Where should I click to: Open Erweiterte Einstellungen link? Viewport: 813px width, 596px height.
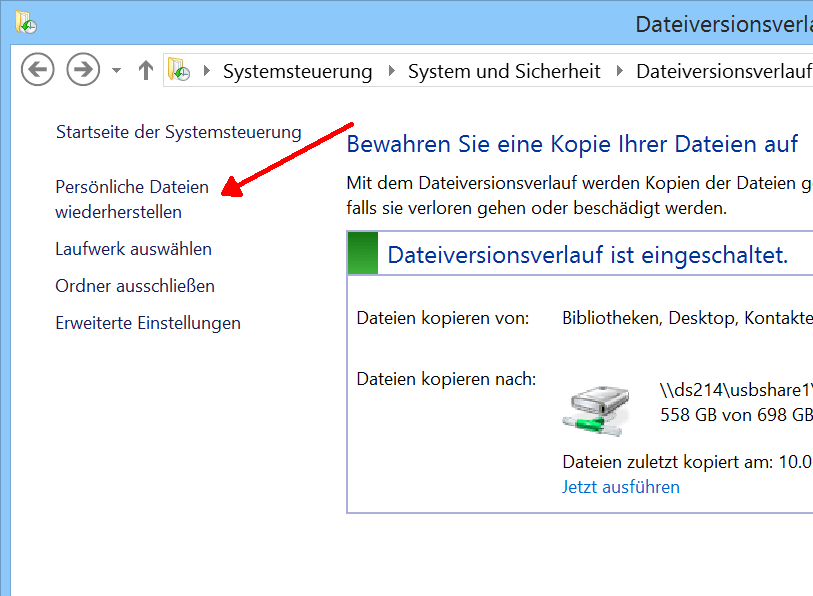coord(148,323)
